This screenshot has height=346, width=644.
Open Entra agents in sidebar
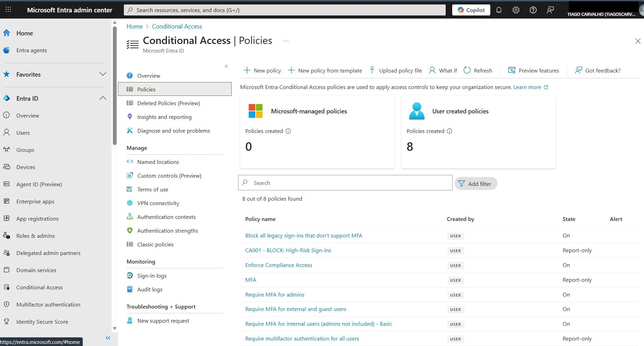point(32,50)
